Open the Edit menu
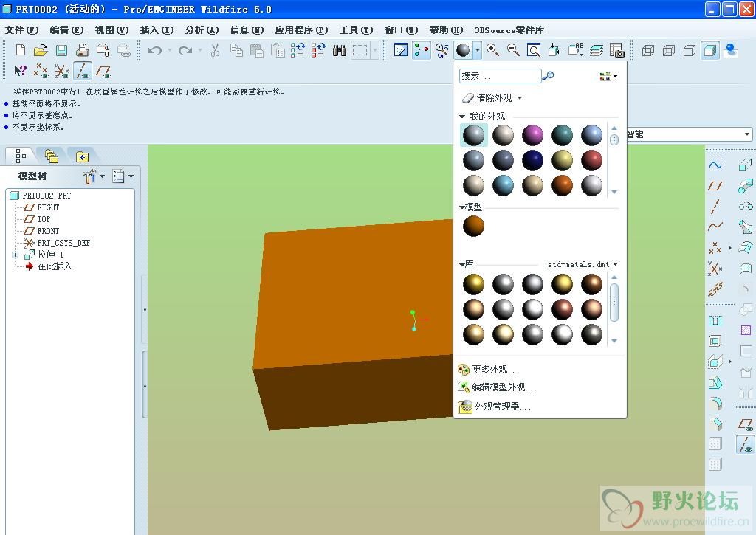 (x=66, y=30)
